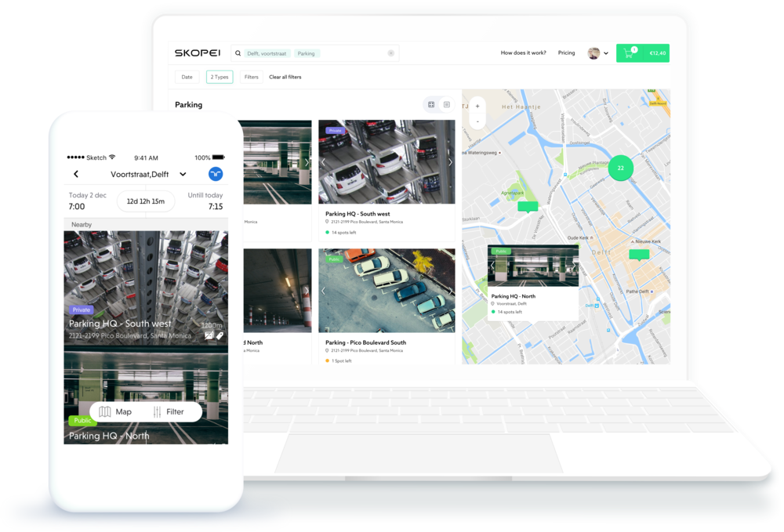Click green map marker near Nieuwe Kerk
This screenshot has height=532, width=784.
coord(638,255)
